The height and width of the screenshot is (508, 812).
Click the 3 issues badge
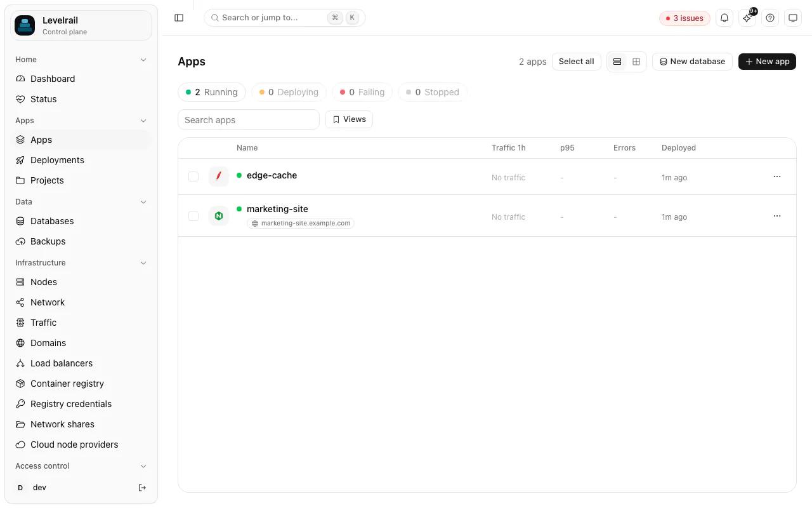tap(684, 18)
